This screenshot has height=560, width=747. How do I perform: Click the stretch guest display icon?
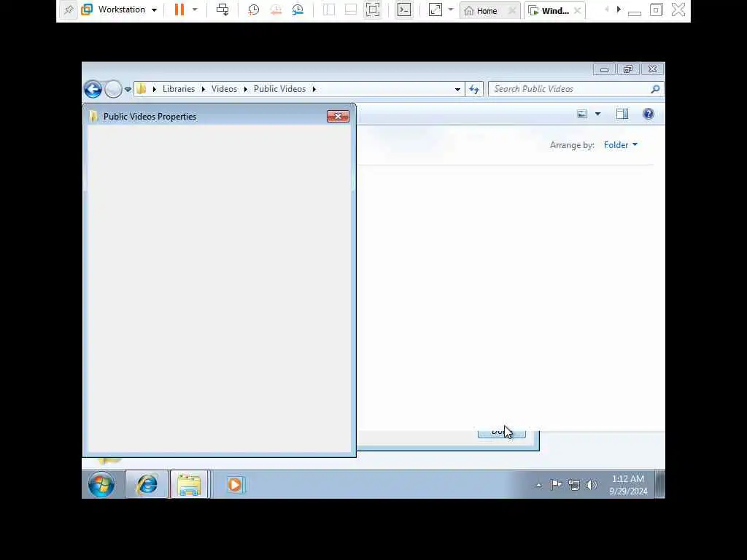point(436,9)
